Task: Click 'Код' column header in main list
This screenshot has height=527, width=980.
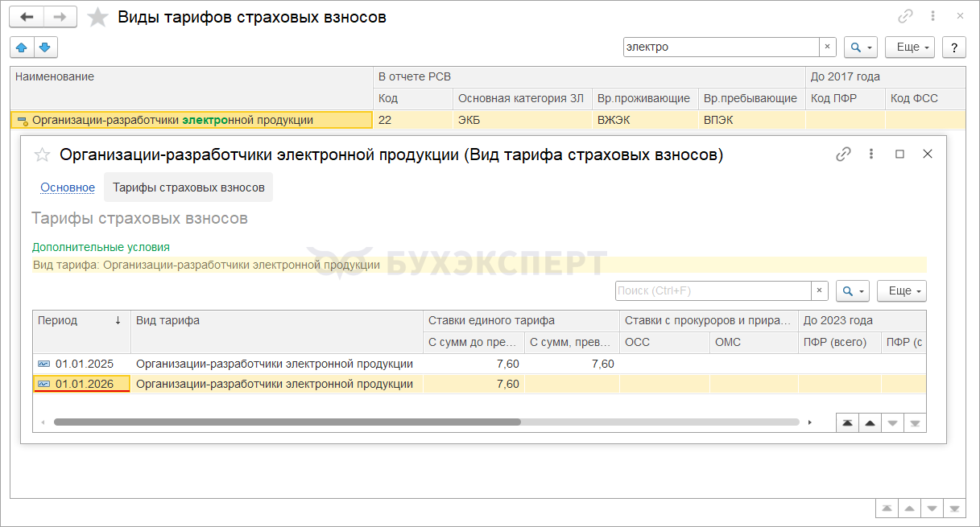Action: point(413,99)
